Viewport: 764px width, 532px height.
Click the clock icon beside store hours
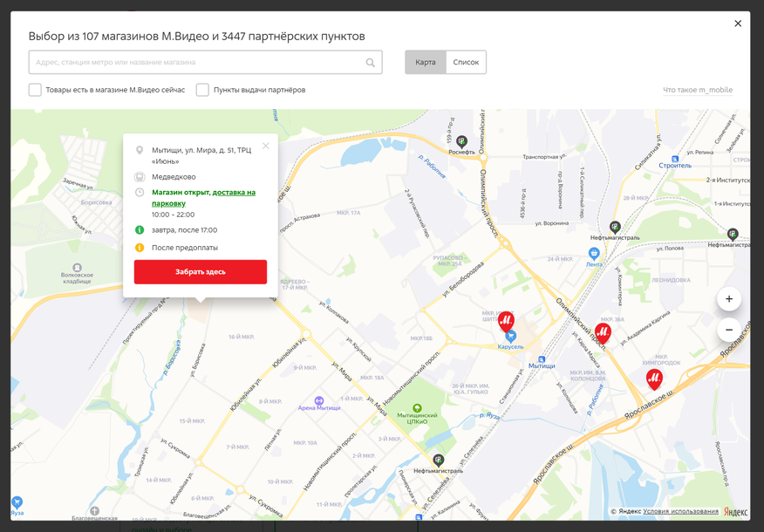[x=140, y=193]
